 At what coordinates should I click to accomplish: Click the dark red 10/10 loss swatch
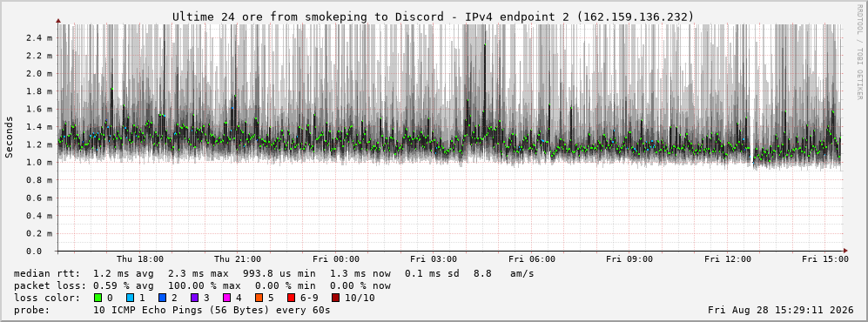336,299
